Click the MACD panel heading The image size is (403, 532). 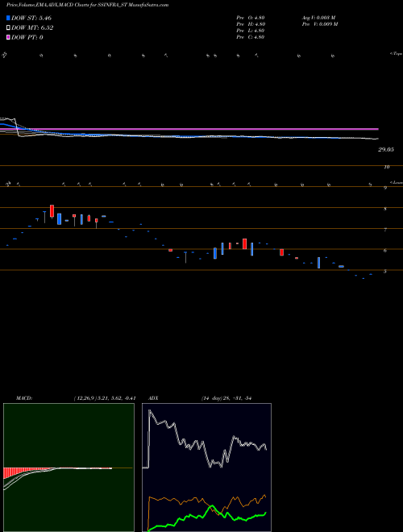(x=23, y=398)
